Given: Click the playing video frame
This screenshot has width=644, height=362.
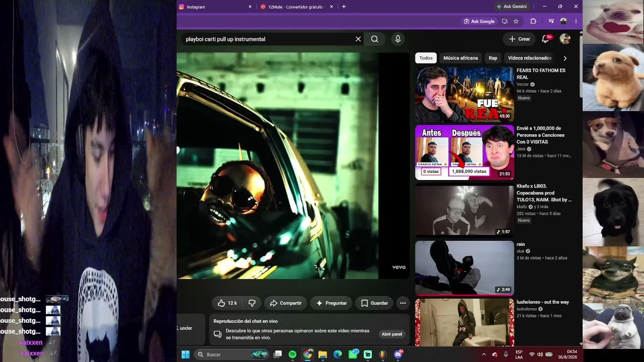Looking at the screenshot, I should click(293, 166).
